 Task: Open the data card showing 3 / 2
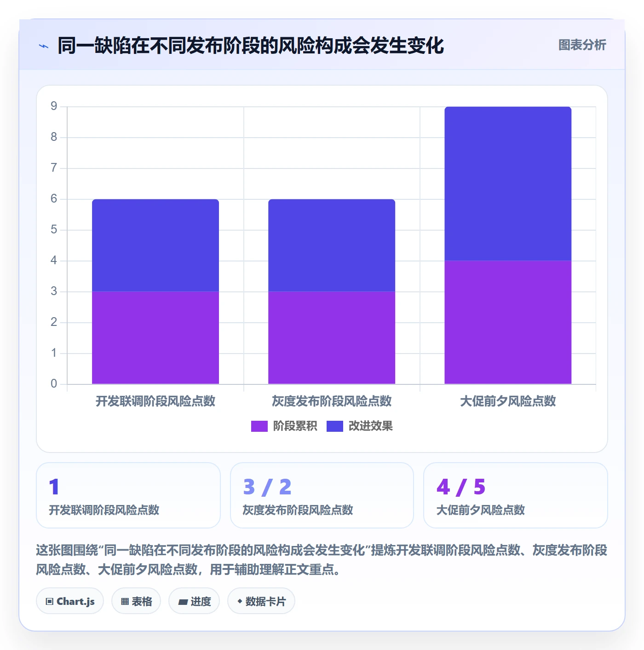coord(322,495)
